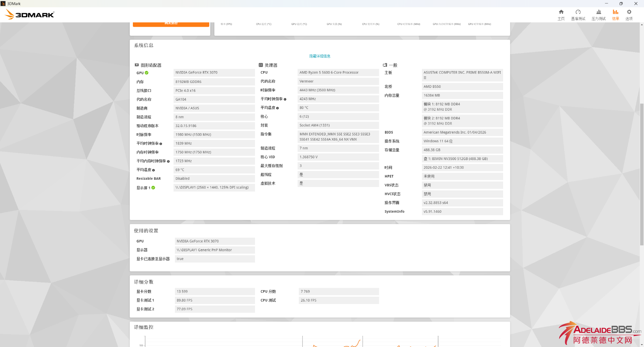
Task: Click the 3DMark logo in header
Action: pos(30,15)
